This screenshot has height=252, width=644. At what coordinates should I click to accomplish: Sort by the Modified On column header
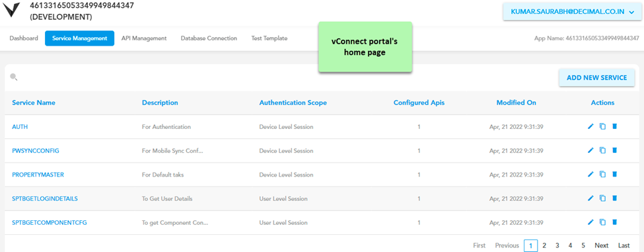pyautogui.click(x=517, y=103)
